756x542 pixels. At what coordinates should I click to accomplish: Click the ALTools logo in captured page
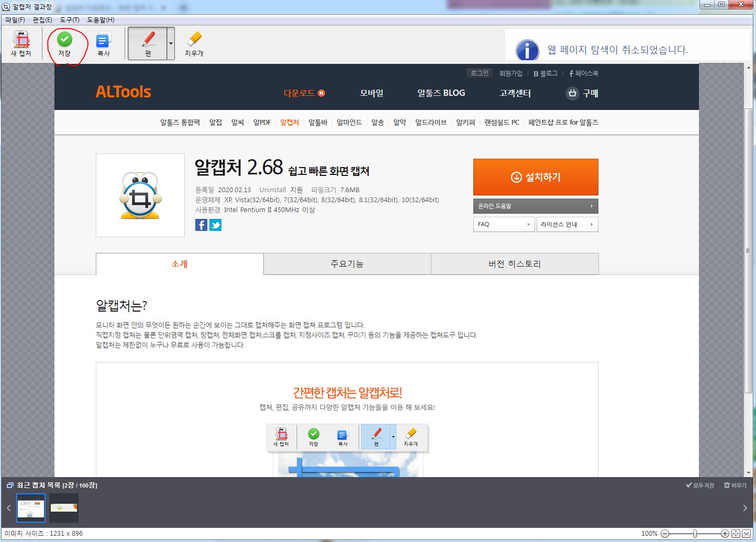click(123, 92)
